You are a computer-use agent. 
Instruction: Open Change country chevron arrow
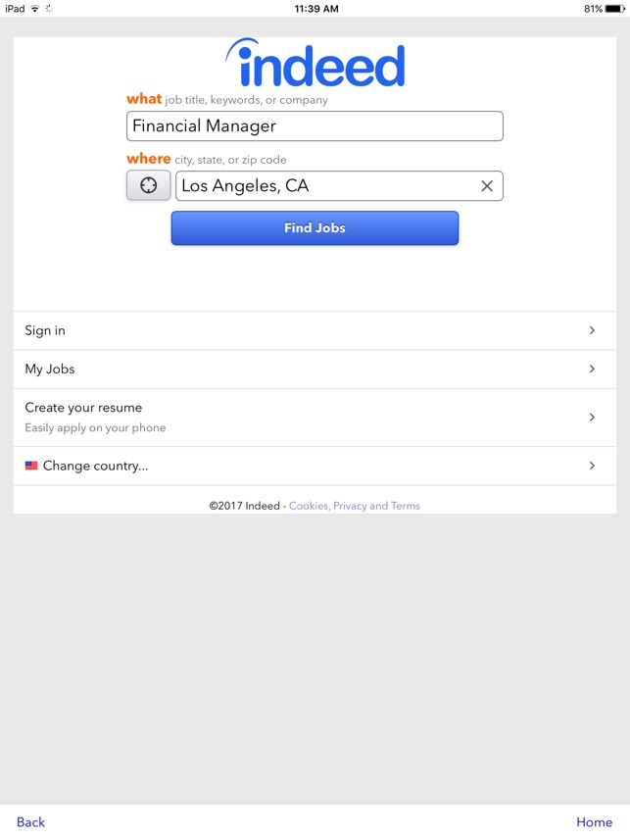[x=592, y=466]
